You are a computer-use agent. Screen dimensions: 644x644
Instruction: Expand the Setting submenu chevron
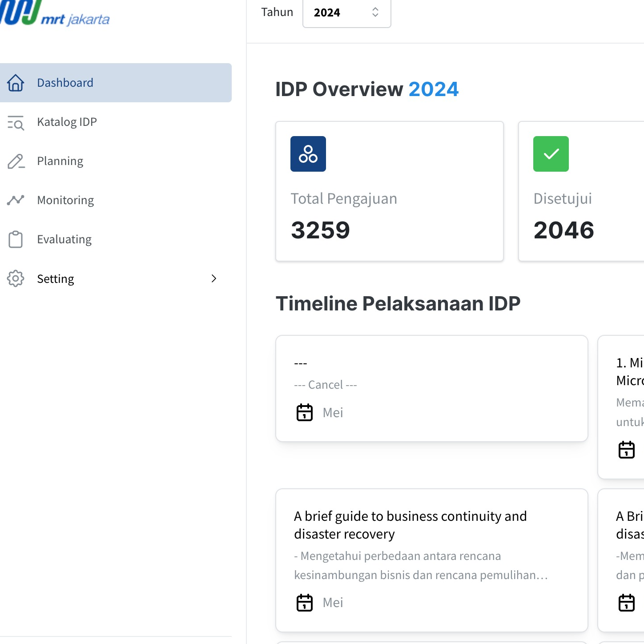pyautogui.click(x=214, y=278)
